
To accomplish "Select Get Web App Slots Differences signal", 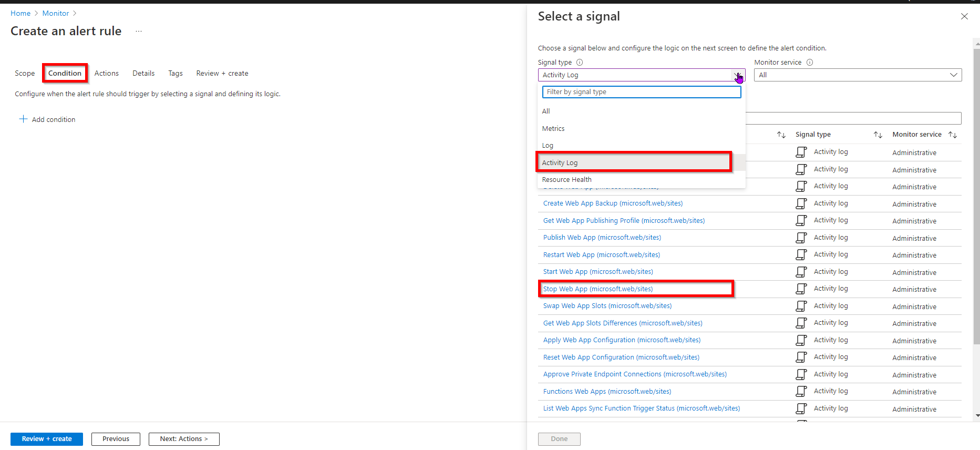I will pyautogui.click(x=623, y=323).
